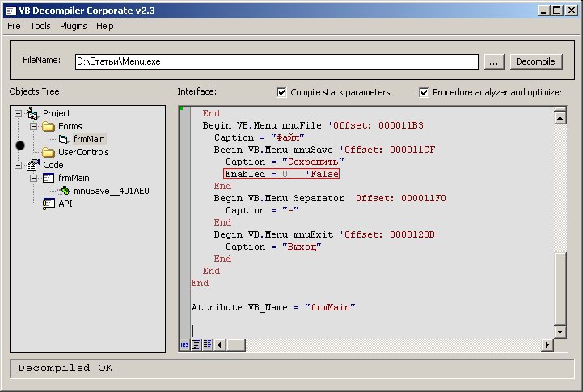Open the frmMain form under Forms
Viewport: 583px width, 392px height.
click(x=89, y=139)
